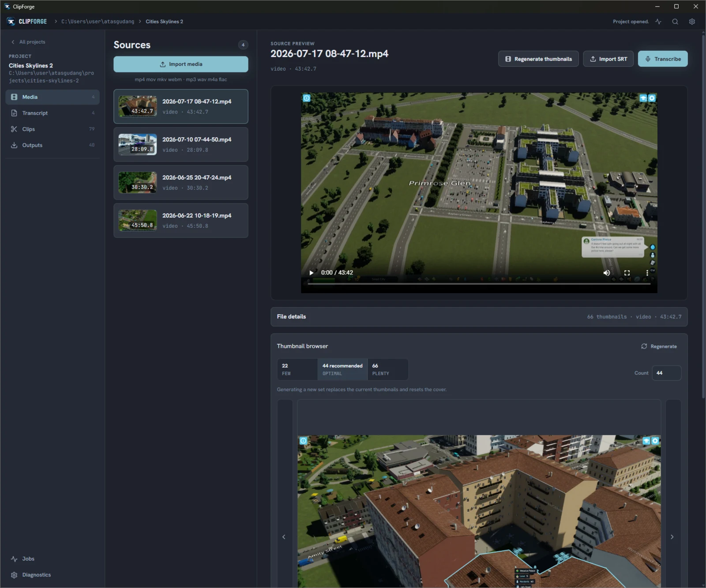The image size is (706, 588).
Task: Click the sources count badge 4
Action: (243, 45)
